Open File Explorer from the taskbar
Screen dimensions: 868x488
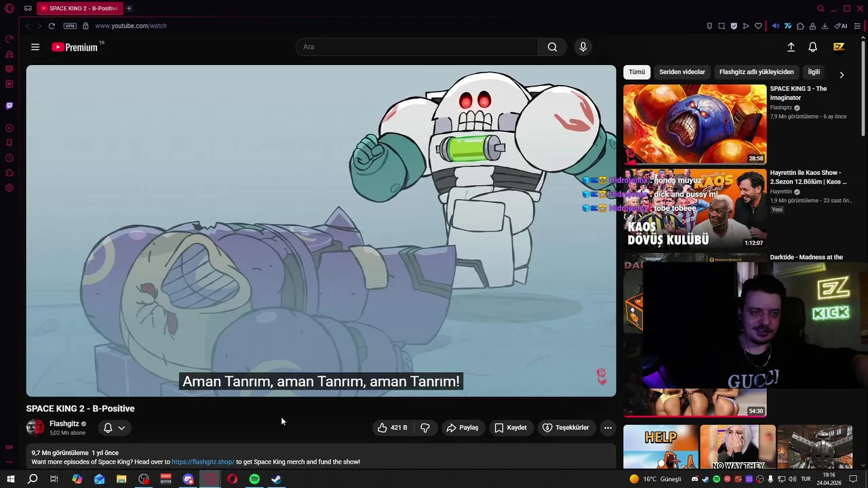point(121,479)
